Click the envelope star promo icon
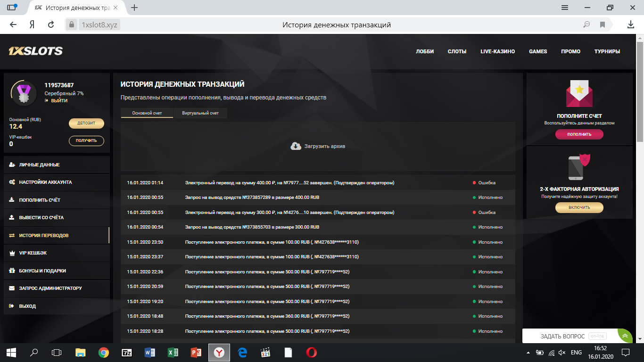 point(579,94)
